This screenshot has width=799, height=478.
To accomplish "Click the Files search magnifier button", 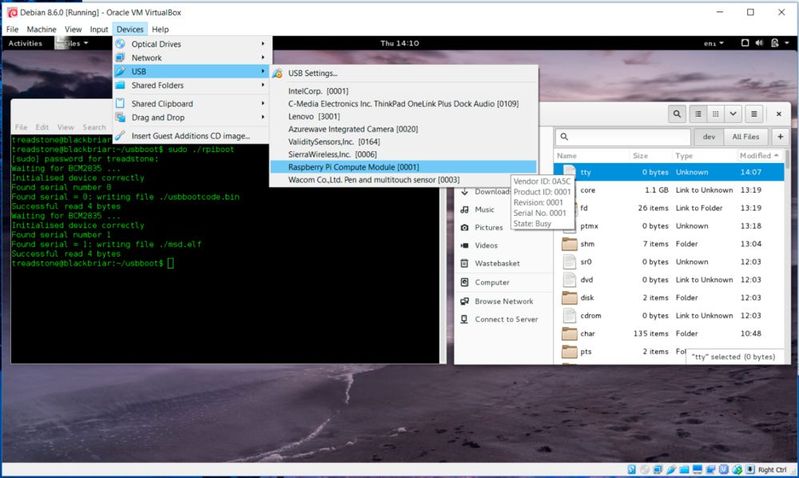I will point(677,114).
